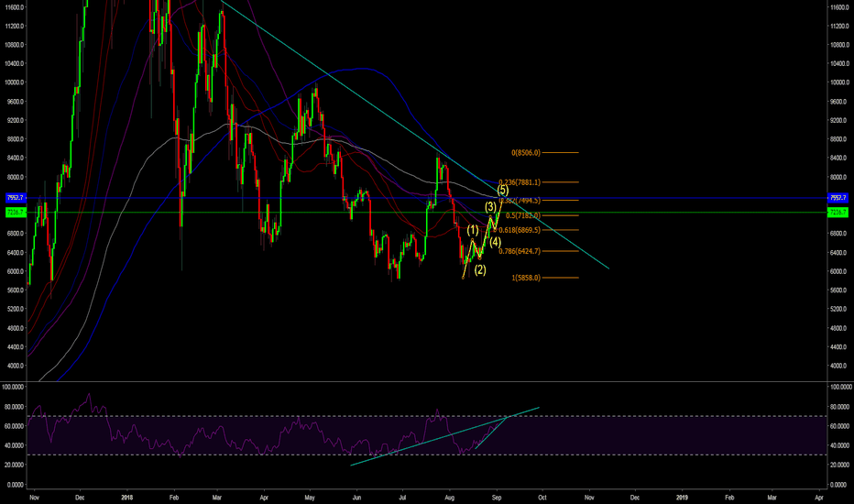Click the green 7236.7 price tag on right axis
854x504 pixels.
click(838, 212)
